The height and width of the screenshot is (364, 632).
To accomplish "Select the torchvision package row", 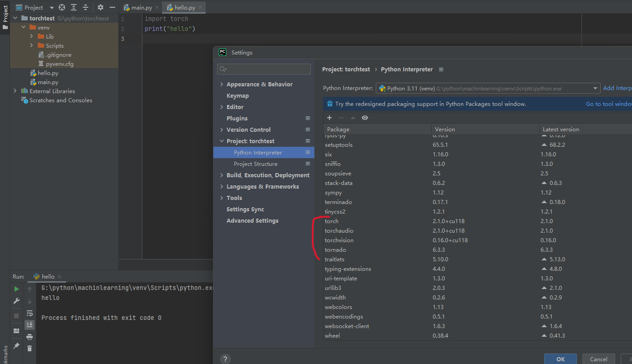I will pyautogui.click(x=478, y=240).
